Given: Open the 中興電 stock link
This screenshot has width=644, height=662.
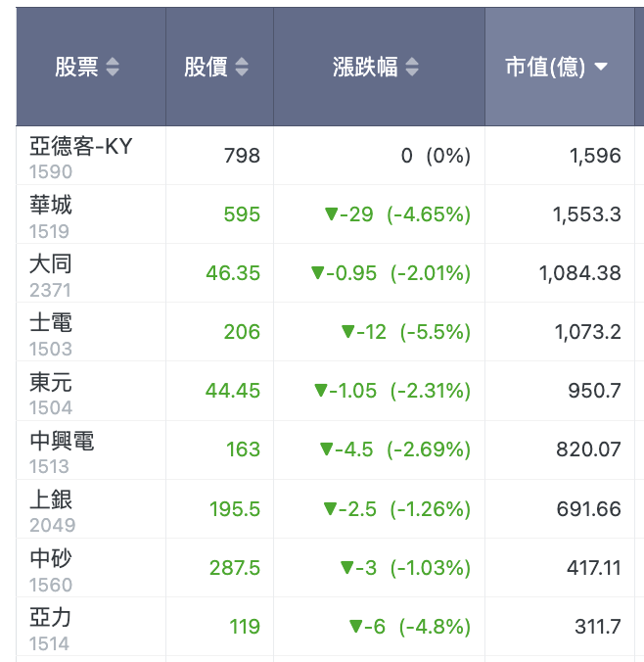Looking at the screenshot, I should [x=62, y=441].
